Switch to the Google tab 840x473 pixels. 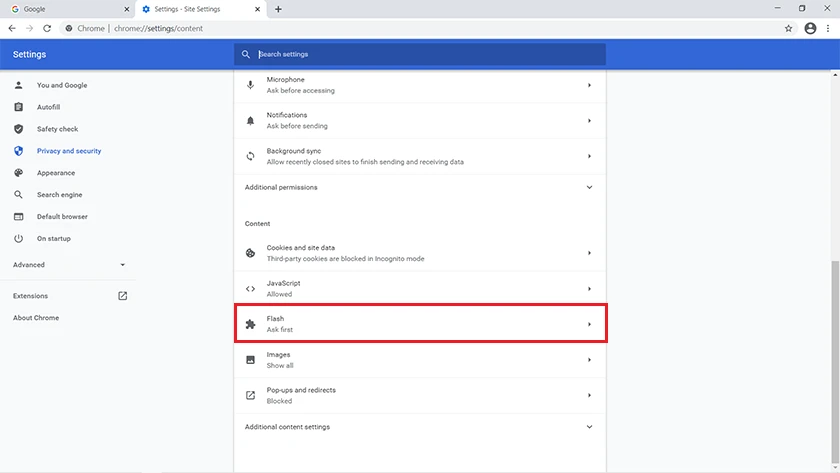point(67,9)
